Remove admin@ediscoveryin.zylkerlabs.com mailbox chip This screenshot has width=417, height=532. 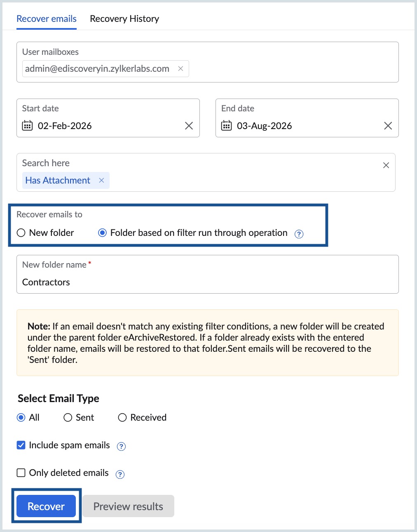tap(180, 69)
